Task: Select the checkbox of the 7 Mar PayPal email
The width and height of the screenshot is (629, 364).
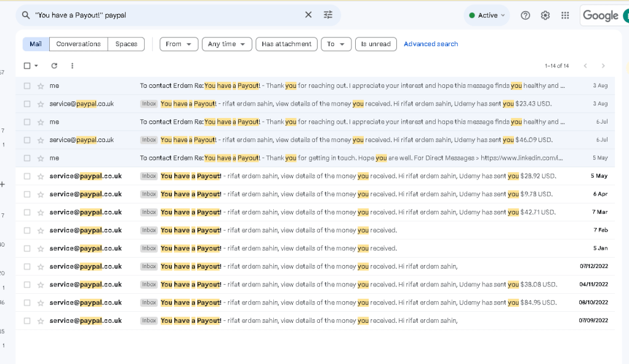Action: (27, 212)
